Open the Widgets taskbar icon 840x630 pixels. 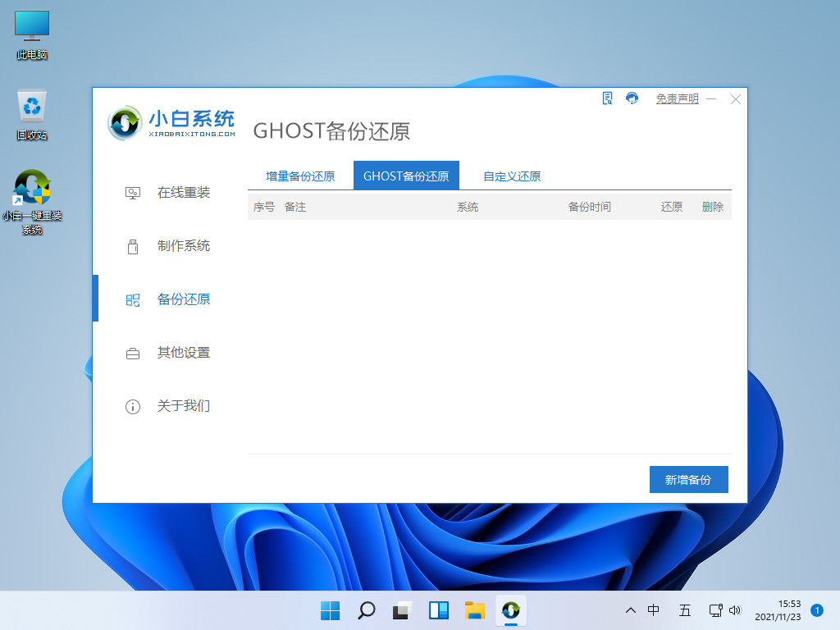click(x=439, y=610)
